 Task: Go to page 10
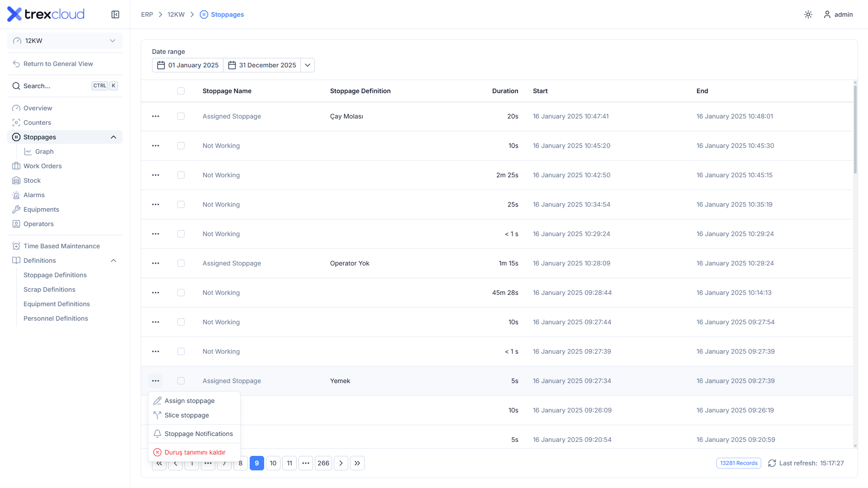click(273, 463)
